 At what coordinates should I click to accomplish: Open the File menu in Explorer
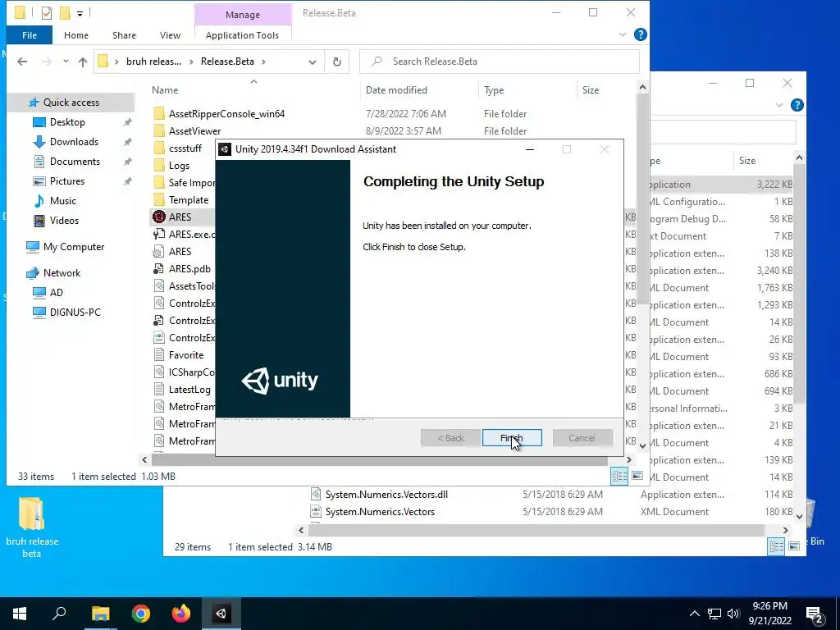click(x=30, y=35)
